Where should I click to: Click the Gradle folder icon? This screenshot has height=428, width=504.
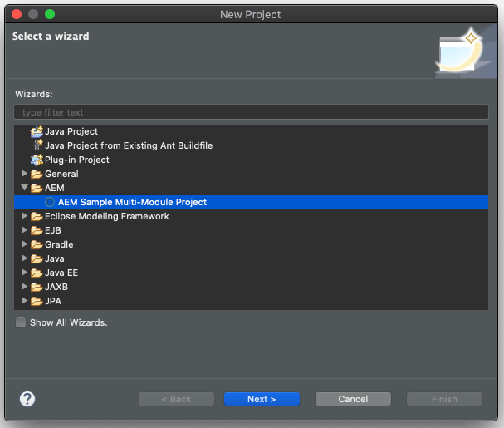click(37, 245)
